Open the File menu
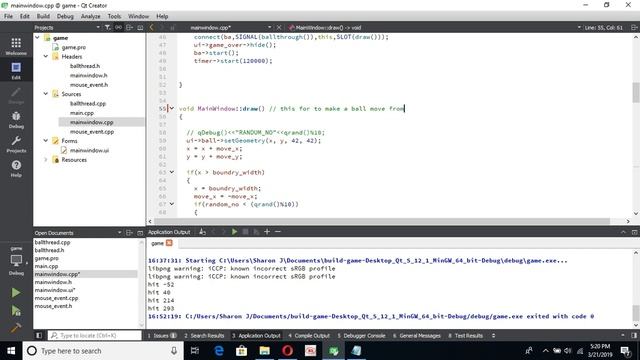Image resolution: width=640 pixels, height=360 pixels. click(x=9, y=16)
